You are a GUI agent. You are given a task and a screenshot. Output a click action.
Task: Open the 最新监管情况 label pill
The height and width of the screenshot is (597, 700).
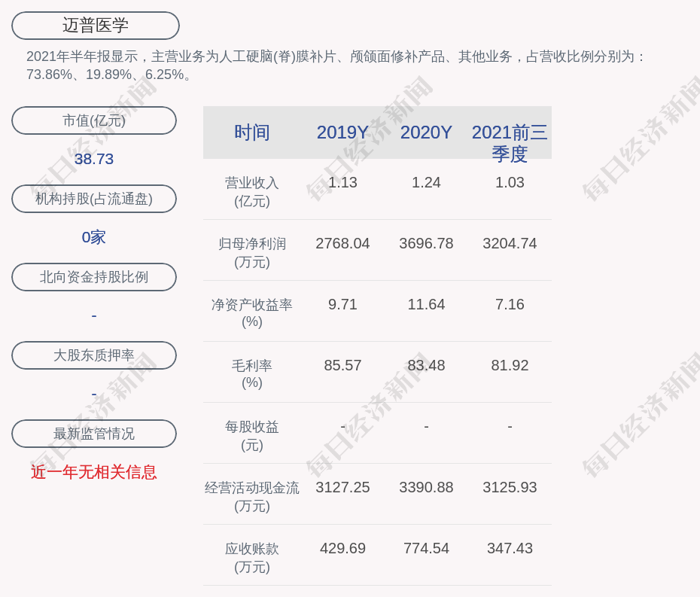coord(94,434)
